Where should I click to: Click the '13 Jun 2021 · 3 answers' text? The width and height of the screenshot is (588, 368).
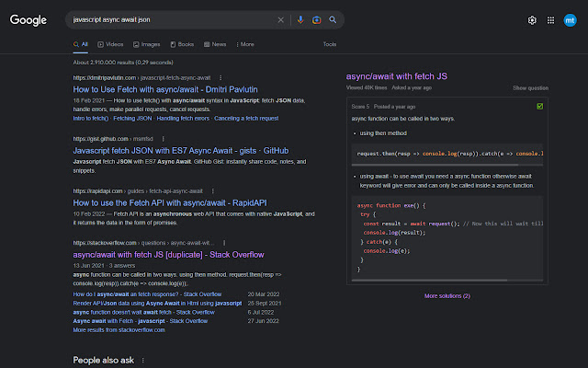(104, 266)
